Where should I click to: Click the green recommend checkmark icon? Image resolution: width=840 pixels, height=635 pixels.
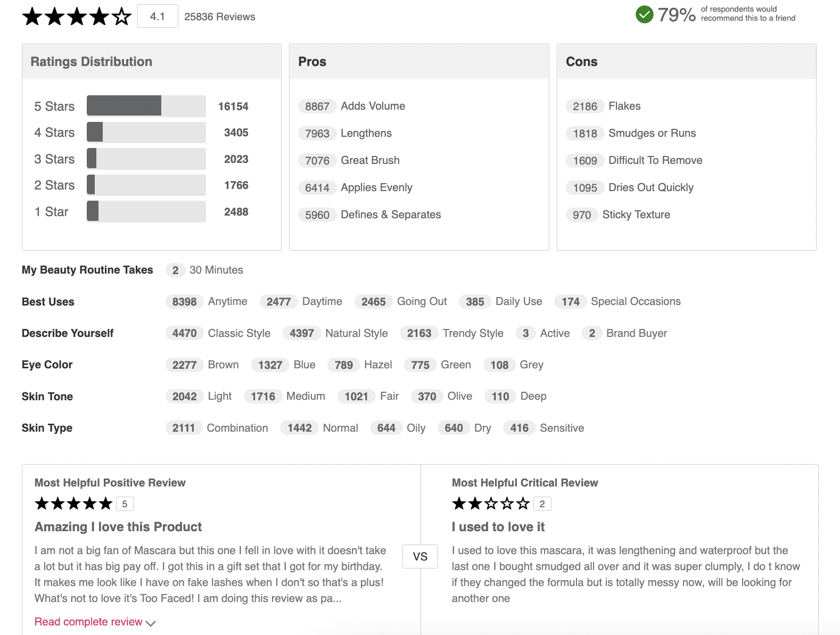(x=644, y=14)
